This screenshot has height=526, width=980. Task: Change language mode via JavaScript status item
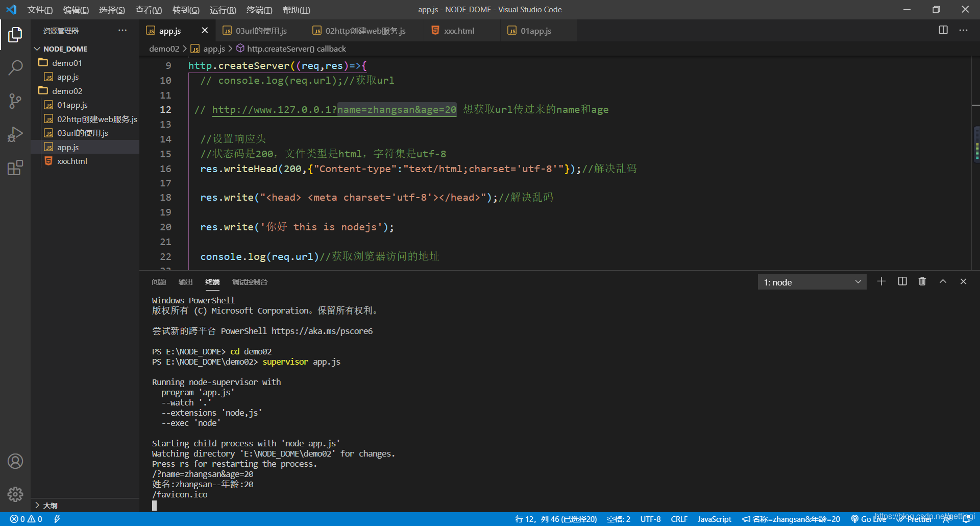click(x=714, y=519)
